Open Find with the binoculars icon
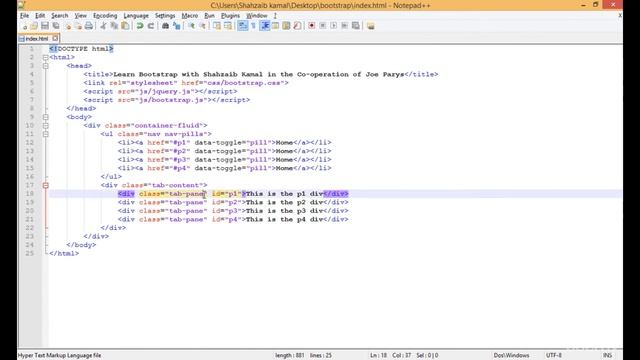The image size is (640, 360). coord(165,26)
